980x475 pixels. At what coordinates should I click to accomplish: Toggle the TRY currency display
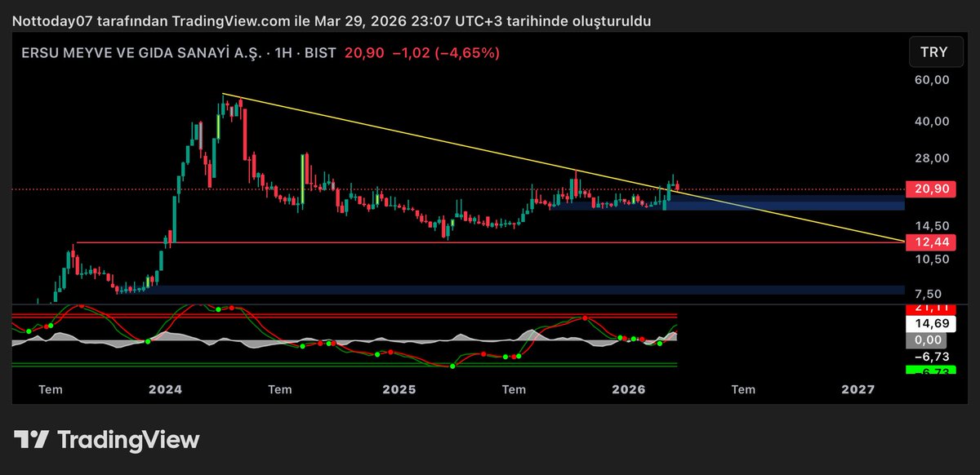pos(935,51)
